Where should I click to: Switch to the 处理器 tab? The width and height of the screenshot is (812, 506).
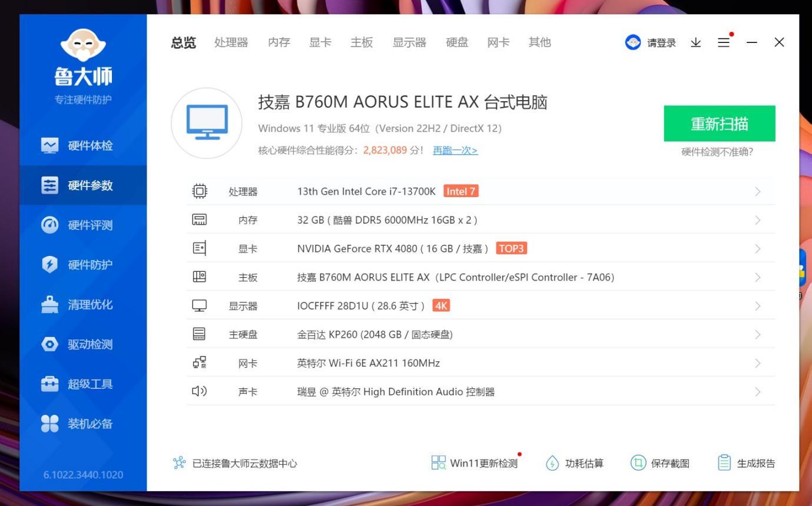click(231, 42)
